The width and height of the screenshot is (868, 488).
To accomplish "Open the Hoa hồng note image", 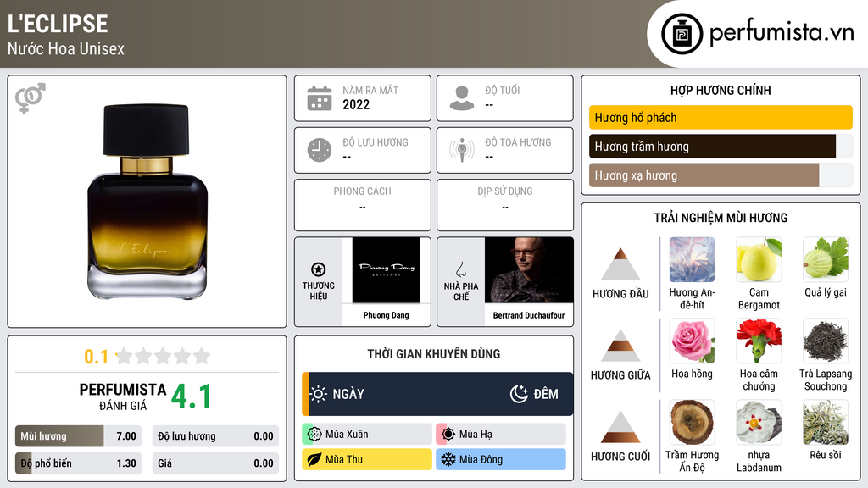I will (692, 341).
